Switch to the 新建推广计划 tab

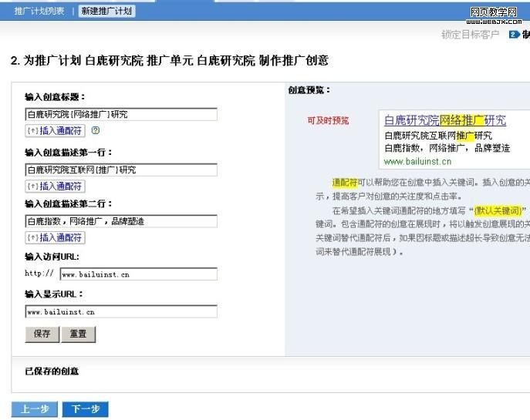coord(106,12)
